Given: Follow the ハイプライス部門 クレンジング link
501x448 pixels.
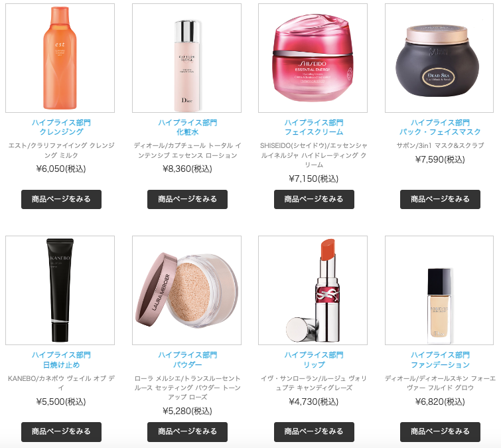Looking at the screenshot, I should [x=61, y=127].
